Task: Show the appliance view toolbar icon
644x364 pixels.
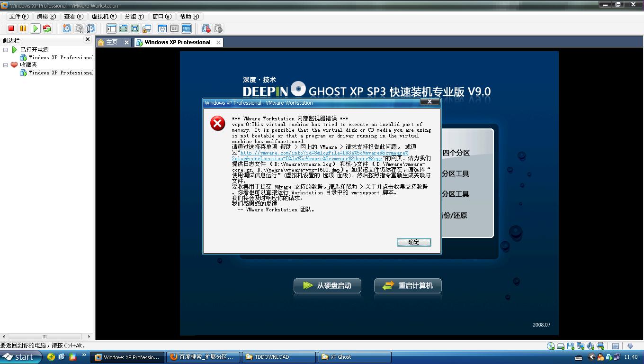Action: coord(174,28)
